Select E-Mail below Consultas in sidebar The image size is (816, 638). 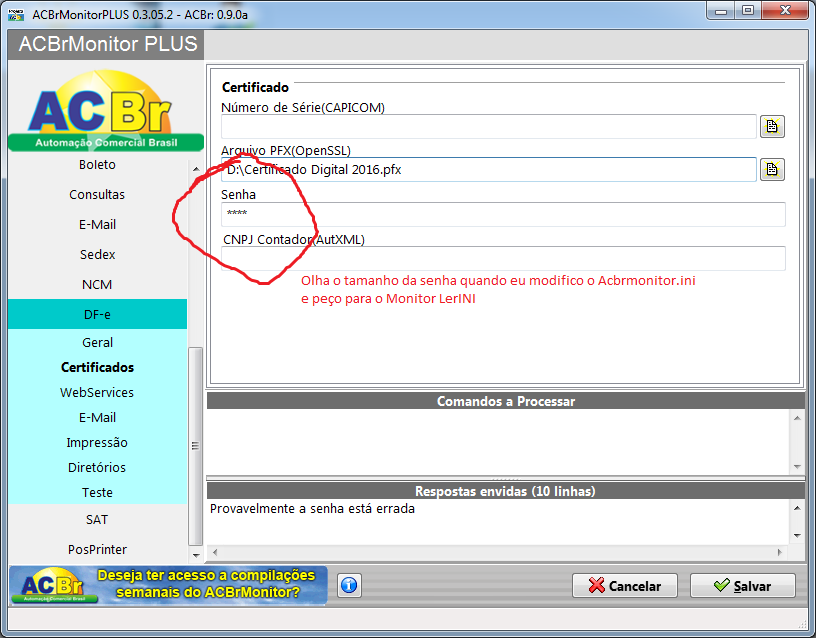97,225
